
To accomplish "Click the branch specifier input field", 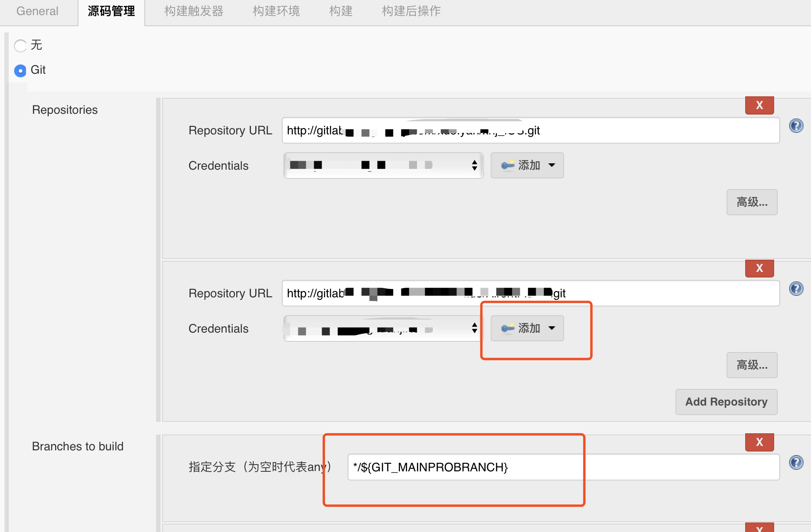I will (563, 467).
